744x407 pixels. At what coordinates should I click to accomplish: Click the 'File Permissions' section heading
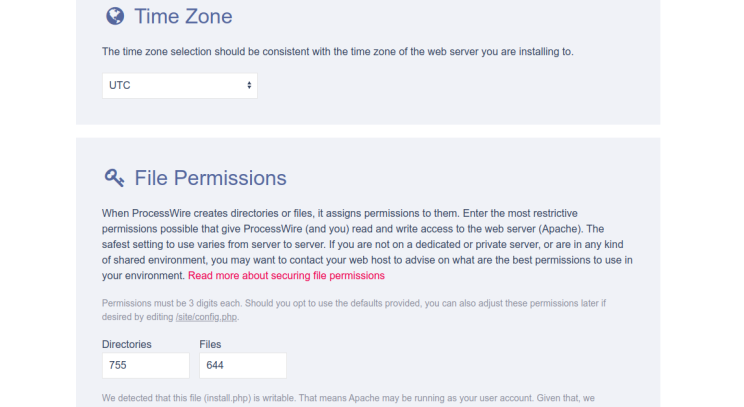(210, 178)
